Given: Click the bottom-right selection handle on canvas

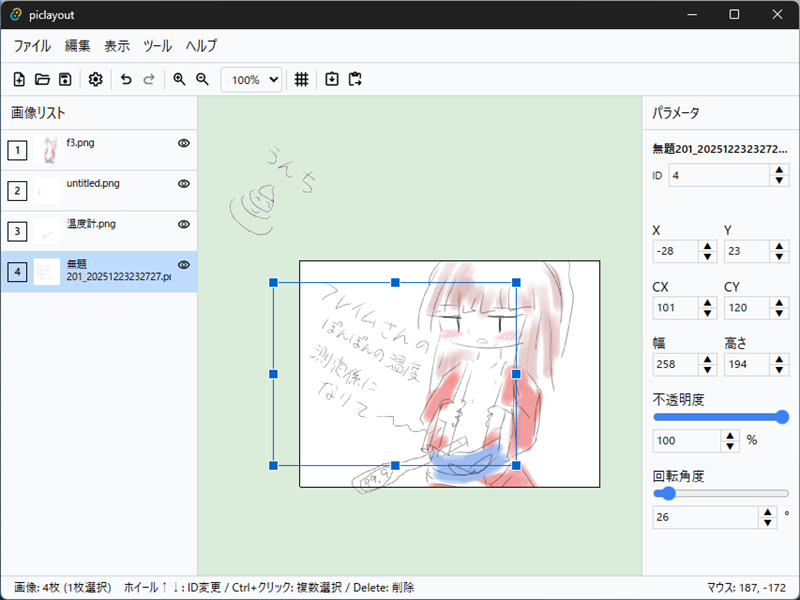Looking at the screenshot, I should (516, 465).
